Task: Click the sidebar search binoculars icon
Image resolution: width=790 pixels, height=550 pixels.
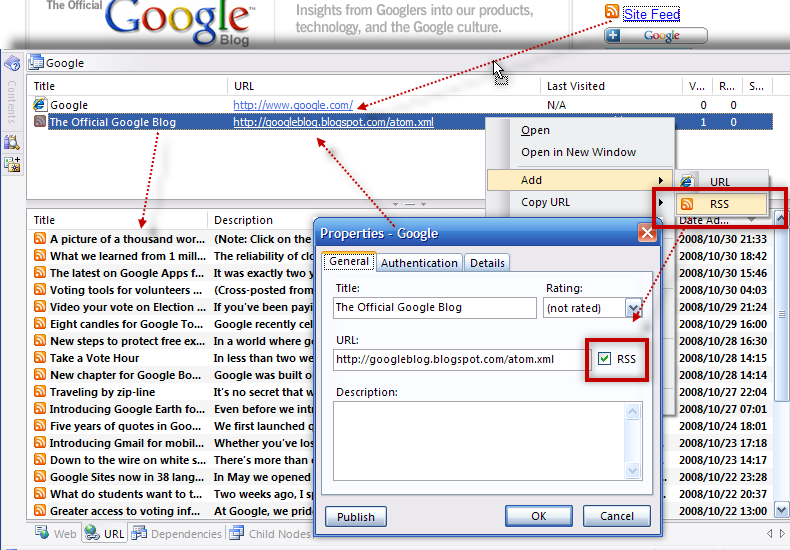Action: 12,142
